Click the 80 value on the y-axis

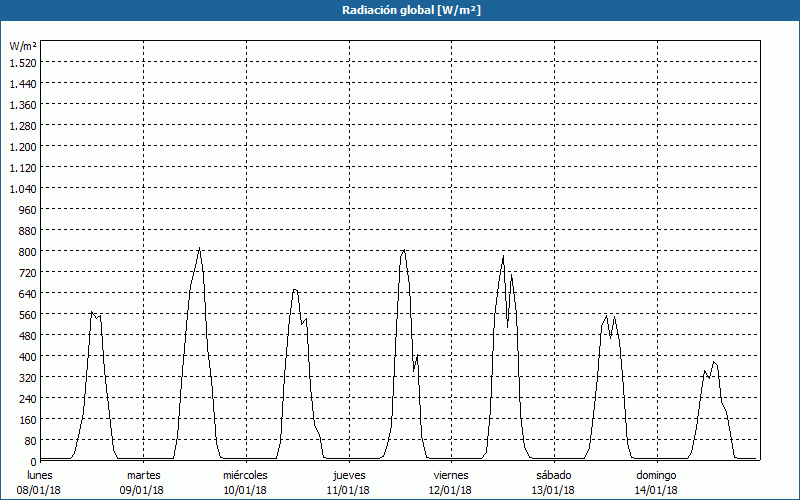[x=30, y=440]
